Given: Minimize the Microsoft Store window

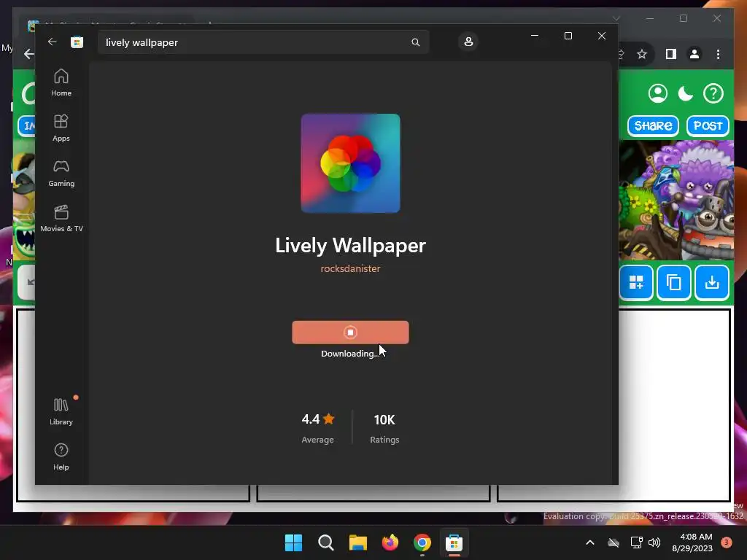Looking at the screenshot, I should (x=535, y=36).
